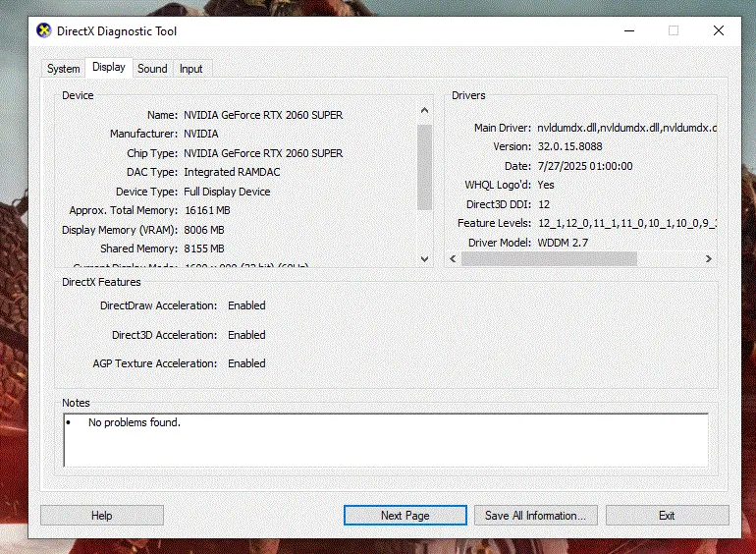Go to the Input tab
This screenshot has height=554, width=756.
190,69
